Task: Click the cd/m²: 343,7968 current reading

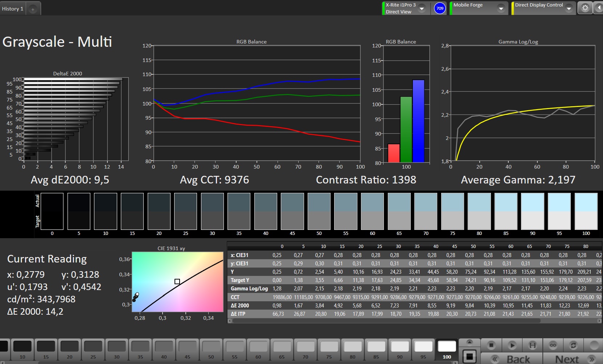Action: (x=41, y=299)
